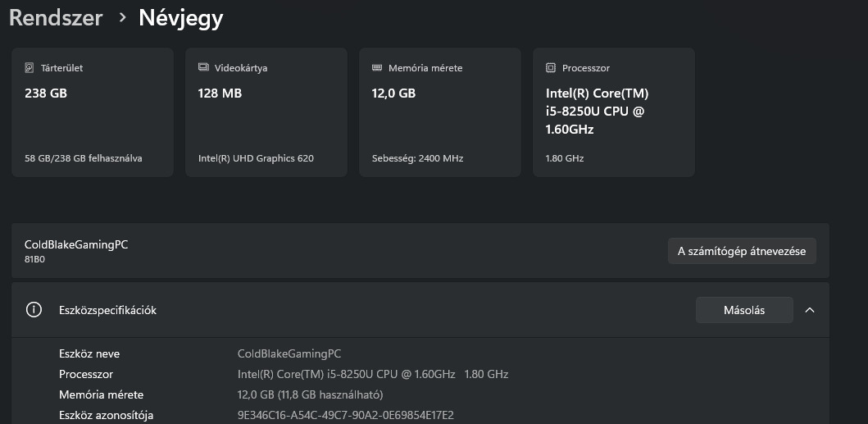Click the Intel(R) UHD Graphics 620 label

click(256, 158)
